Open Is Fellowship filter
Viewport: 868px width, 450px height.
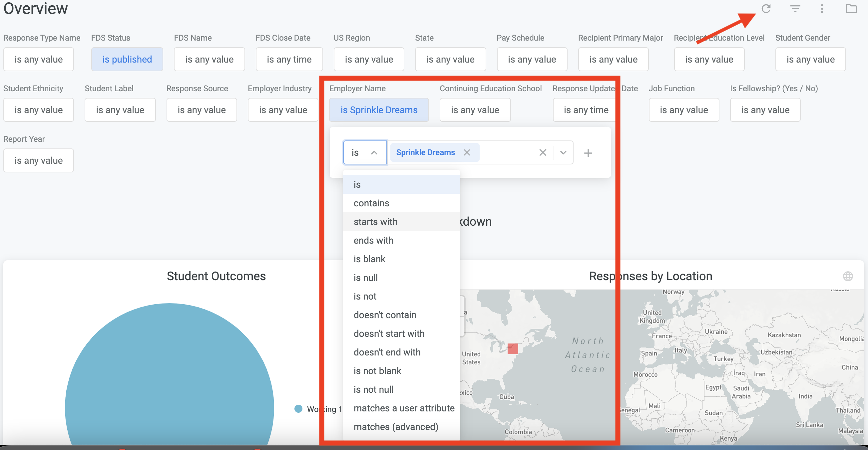click(x=765, y=110)
